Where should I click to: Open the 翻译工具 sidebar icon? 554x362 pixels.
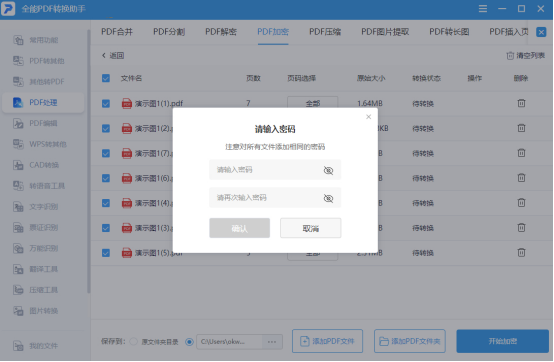[x=18, y=269]
